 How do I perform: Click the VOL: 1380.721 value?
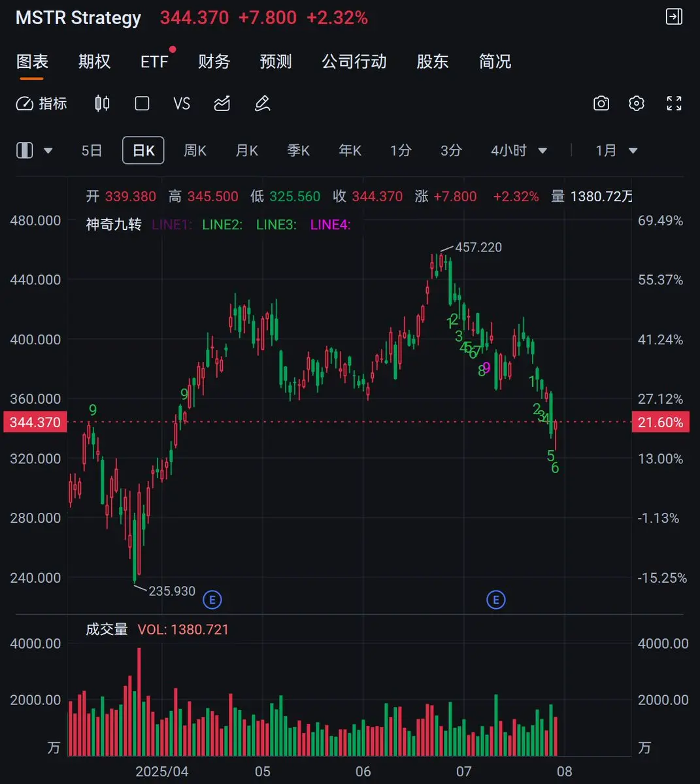[184, 630]
